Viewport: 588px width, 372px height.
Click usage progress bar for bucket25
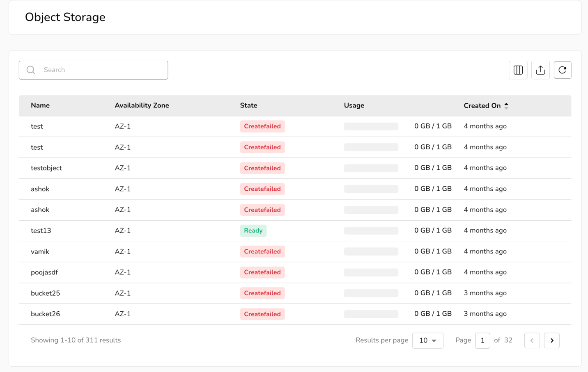click(x=371, y=293)
